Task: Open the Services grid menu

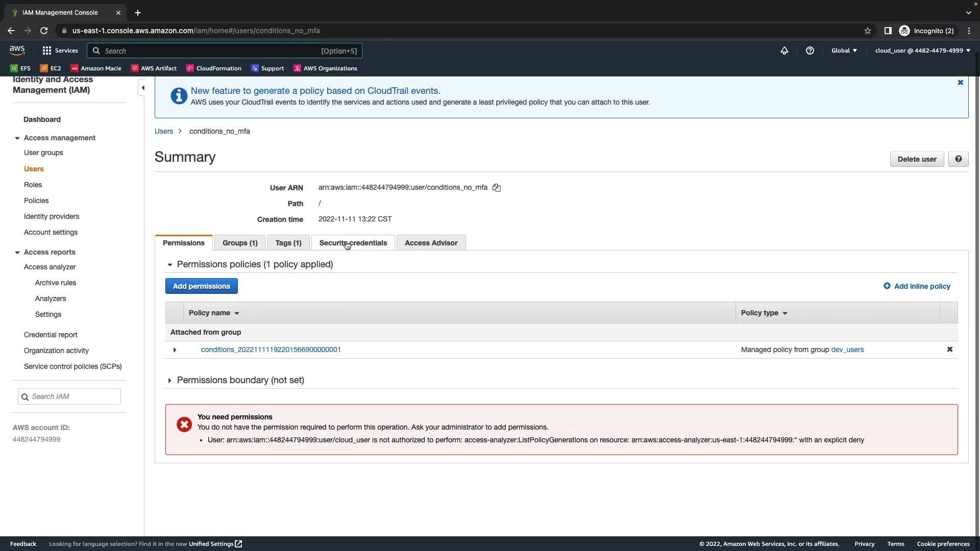Action: [60, 51]
